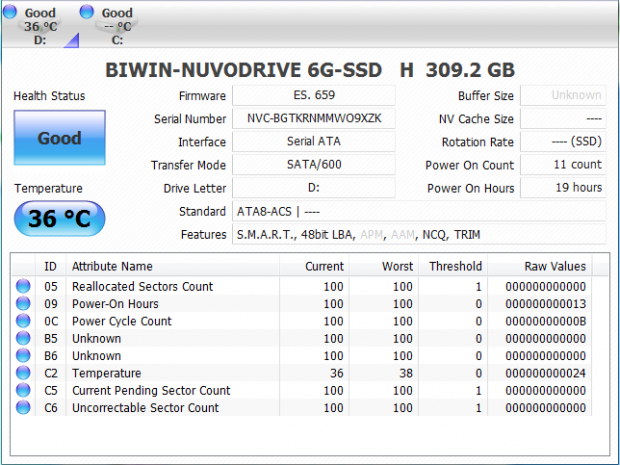
Task: Click ID B6 in the attribute table
Action: tap(51, 356)
